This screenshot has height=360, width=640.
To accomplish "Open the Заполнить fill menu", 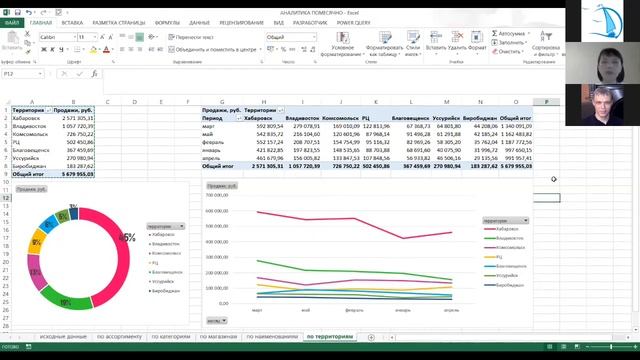I will pyautogui.click(x=509, y=42).
